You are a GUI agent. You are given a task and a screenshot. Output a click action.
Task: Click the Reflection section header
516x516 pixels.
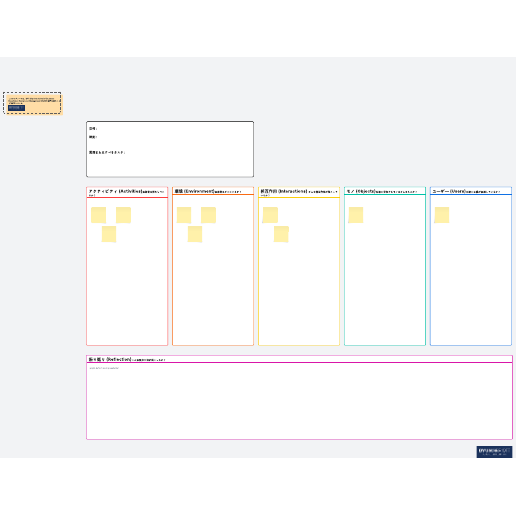pyautogui.click(x=299, y=359)
